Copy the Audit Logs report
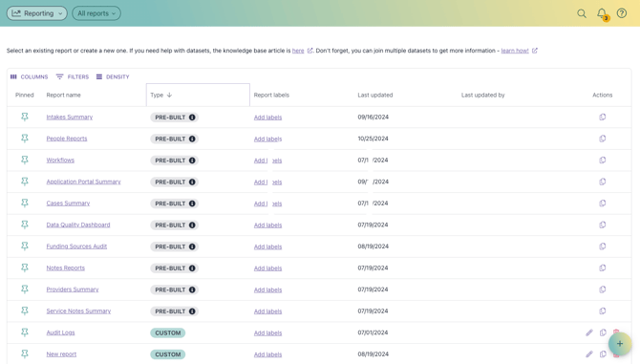 point(603,332)
